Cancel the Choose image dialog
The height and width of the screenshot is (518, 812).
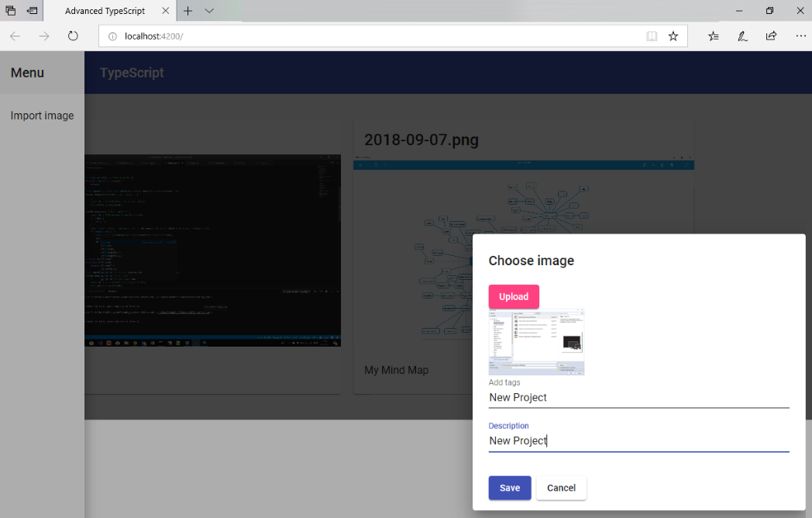pos(561,488)
